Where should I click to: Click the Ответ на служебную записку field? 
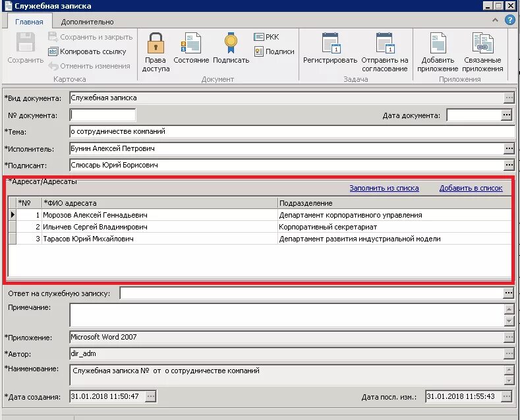pos(311,293)
